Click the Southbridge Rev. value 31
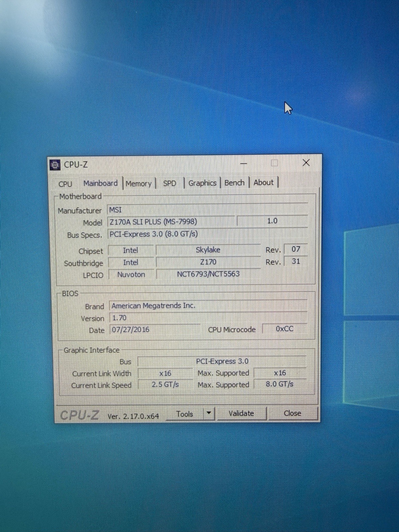 (296, 261)
